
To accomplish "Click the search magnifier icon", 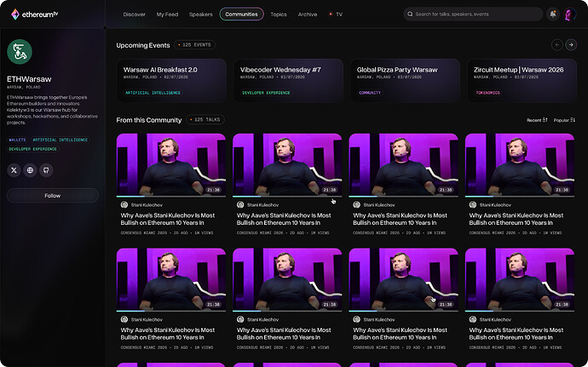I will (x=410, y=14).
